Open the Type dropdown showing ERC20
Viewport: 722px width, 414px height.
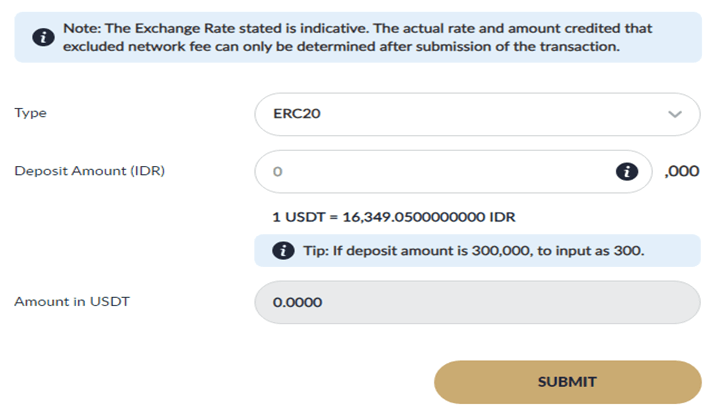[x=478, y=114]
